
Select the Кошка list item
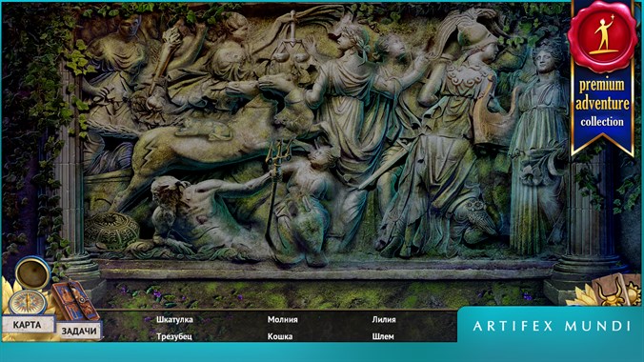(280, 336)
